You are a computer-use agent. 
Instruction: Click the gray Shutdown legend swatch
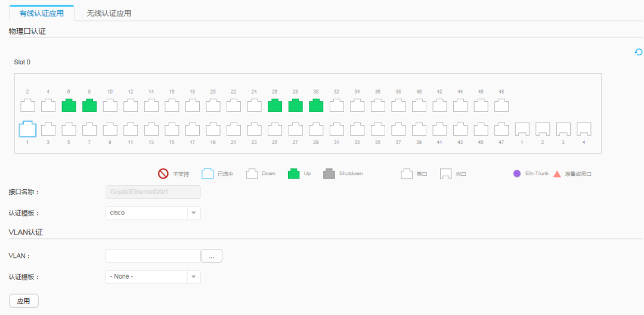(329, 173)
